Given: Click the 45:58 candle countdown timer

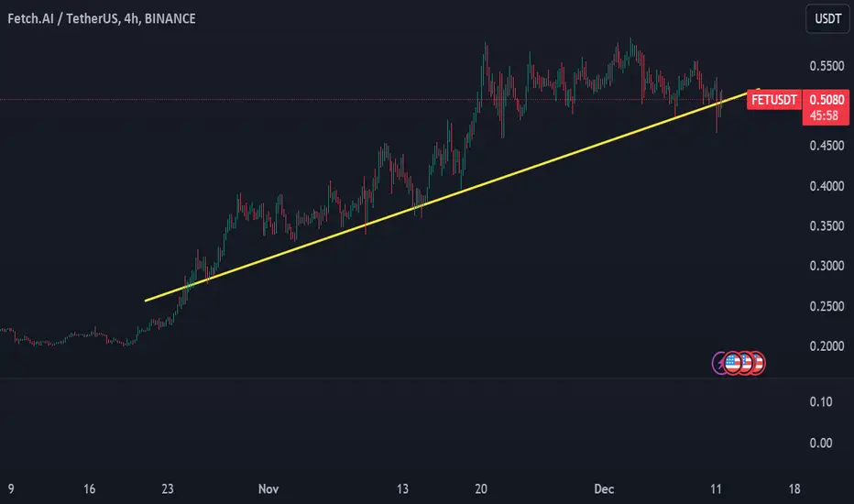Looking at the screenshot, I should point(824,115).
